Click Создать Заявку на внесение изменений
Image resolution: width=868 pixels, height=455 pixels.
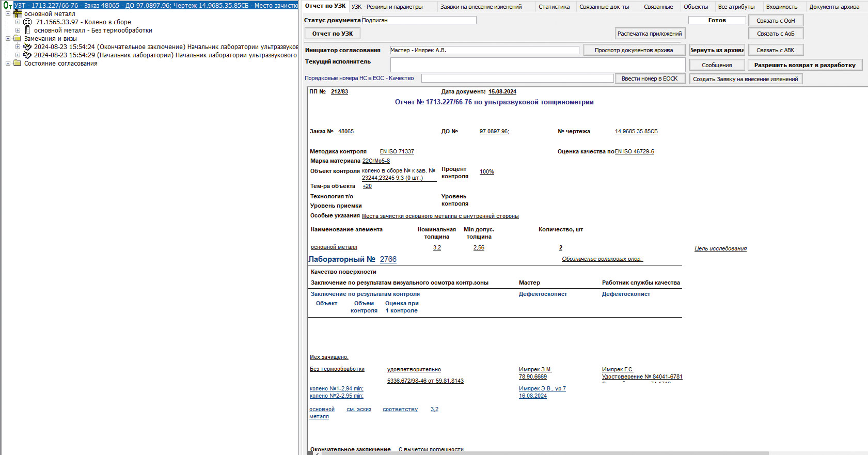(x=745, y=79)
